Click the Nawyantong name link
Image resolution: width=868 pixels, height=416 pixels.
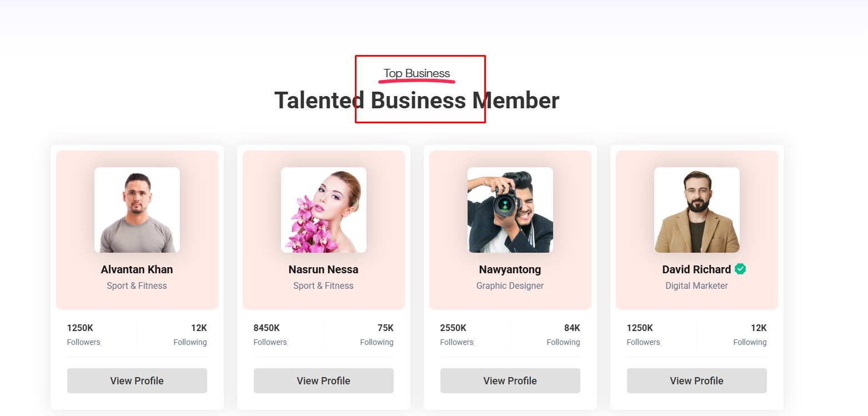(x=510, y=270)
